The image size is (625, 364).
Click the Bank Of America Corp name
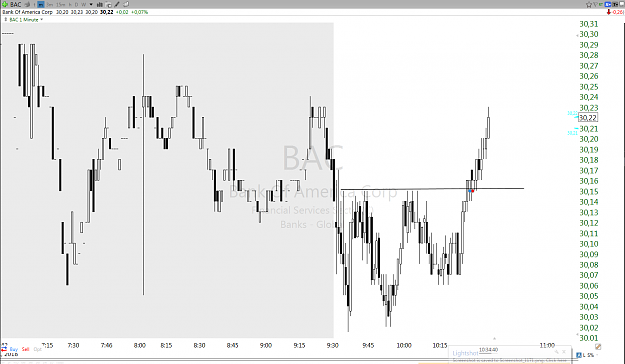point(28,12)
